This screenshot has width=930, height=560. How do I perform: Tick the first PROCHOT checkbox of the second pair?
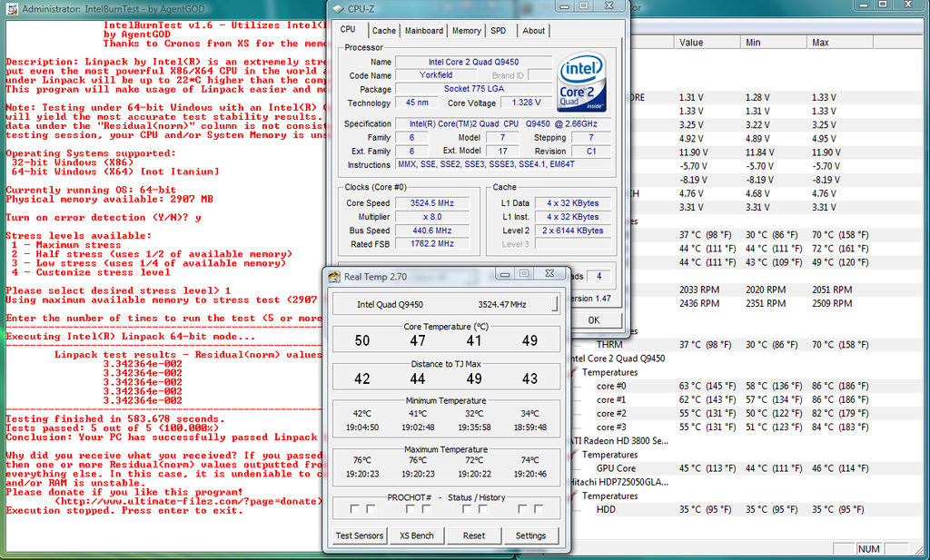411,509
